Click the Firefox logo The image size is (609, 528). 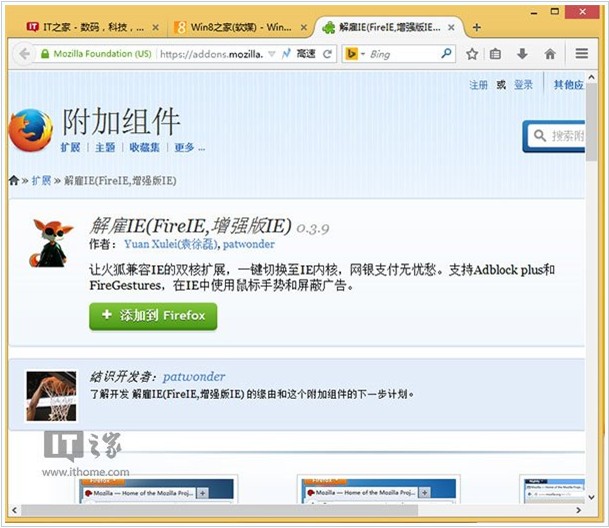pos(31,130)
